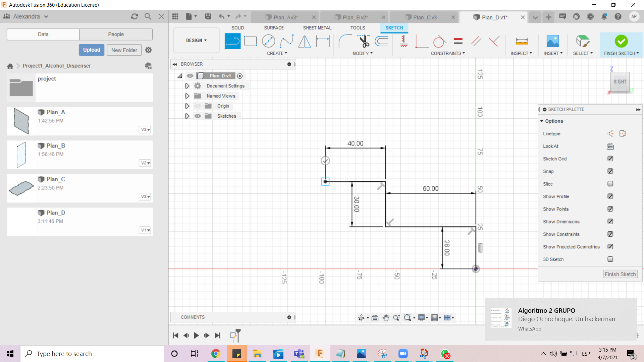644x362 pixels.
Task: Apply the Tangent constraint
Action: tap(440, 41)
